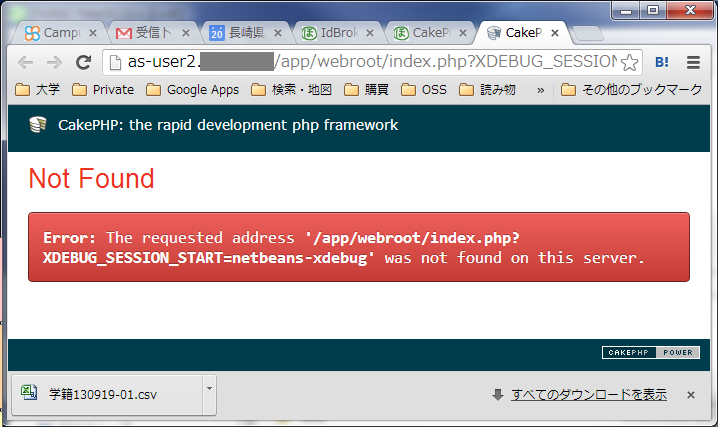Maximize the Chrome window

pyautogui.click(x=653, y=11)
